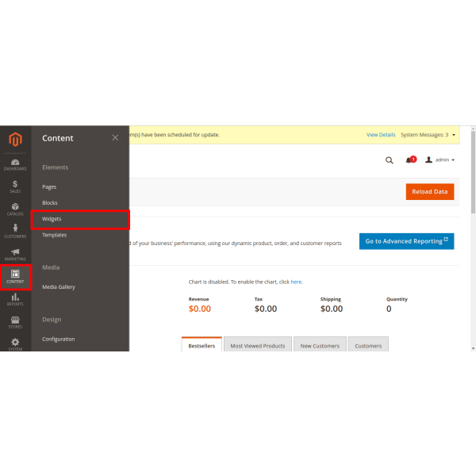Click the Go to Advanced Reporting button

pos(406,241)
